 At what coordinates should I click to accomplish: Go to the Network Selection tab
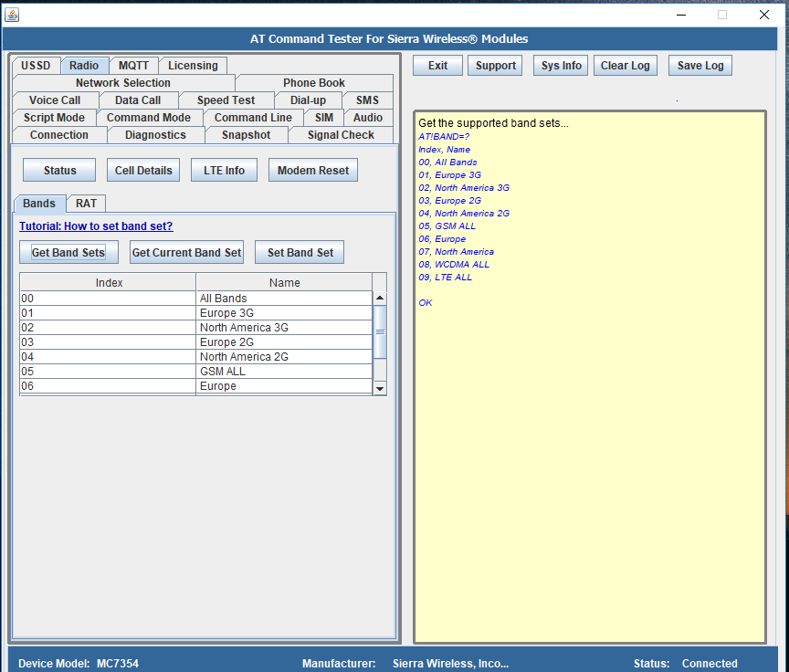click(x=123, y=82)
